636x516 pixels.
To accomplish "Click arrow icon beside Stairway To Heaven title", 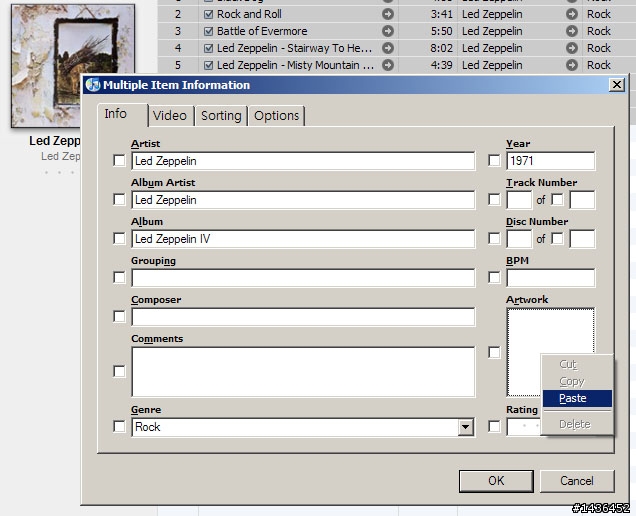I will [x=388, y=48].
